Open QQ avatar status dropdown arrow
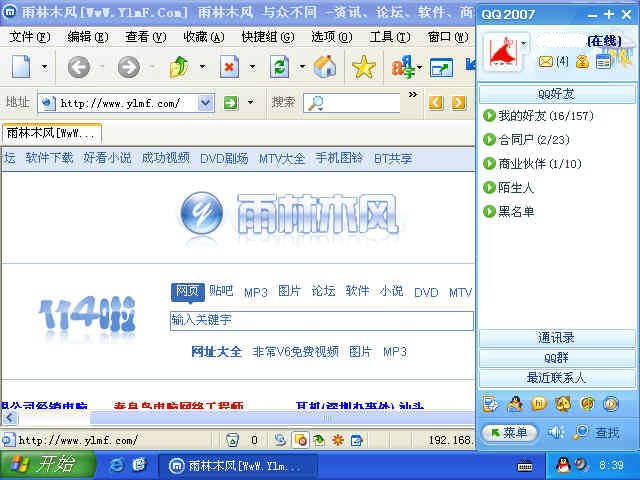This screenshot has width=640, height=480. (x=524, y=44)
